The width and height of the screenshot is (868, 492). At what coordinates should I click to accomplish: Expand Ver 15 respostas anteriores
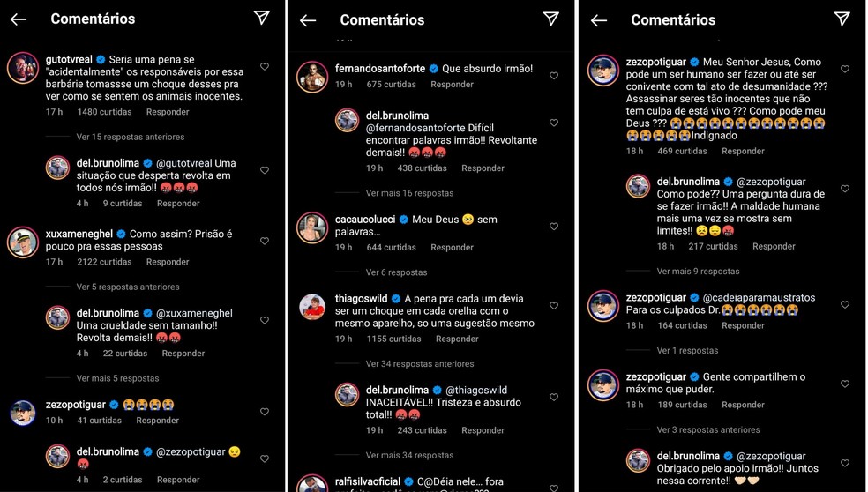[x=131, y=137]
